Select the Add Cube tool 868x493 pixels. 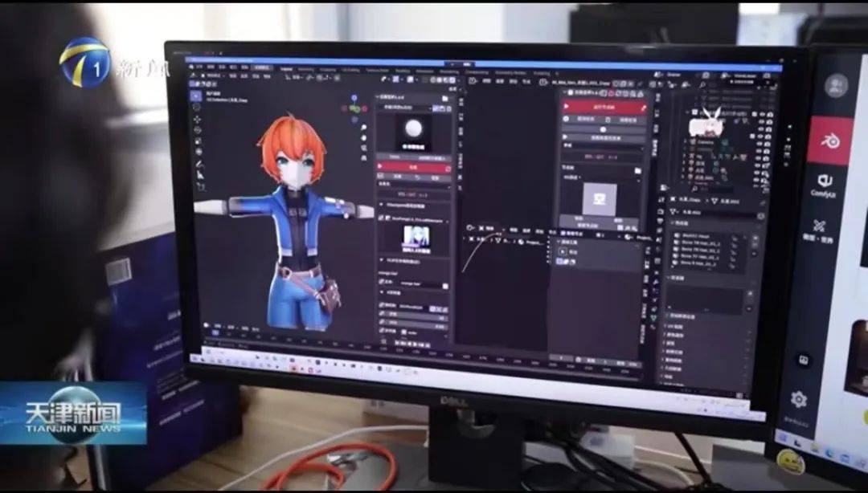[200, 187]
